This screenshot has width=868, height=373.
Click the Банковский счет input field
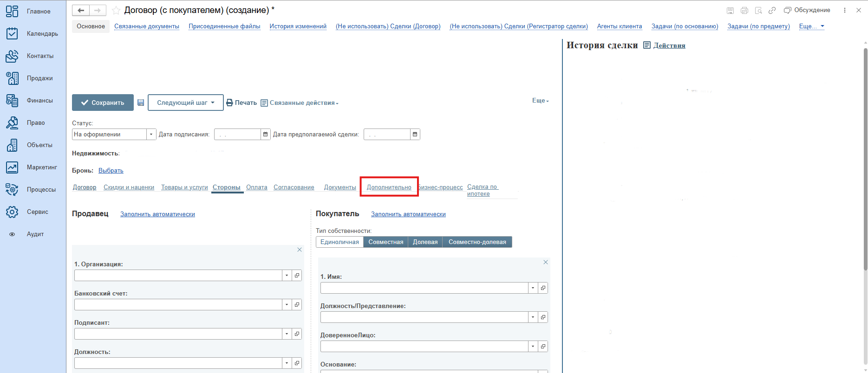(x=178, y=305)
